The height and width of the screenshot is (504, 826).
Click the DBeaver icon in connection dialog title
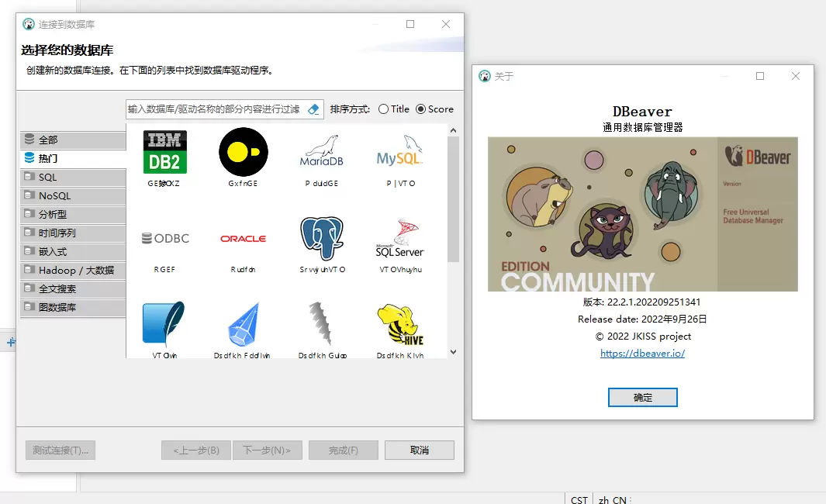tap(29, 24)
